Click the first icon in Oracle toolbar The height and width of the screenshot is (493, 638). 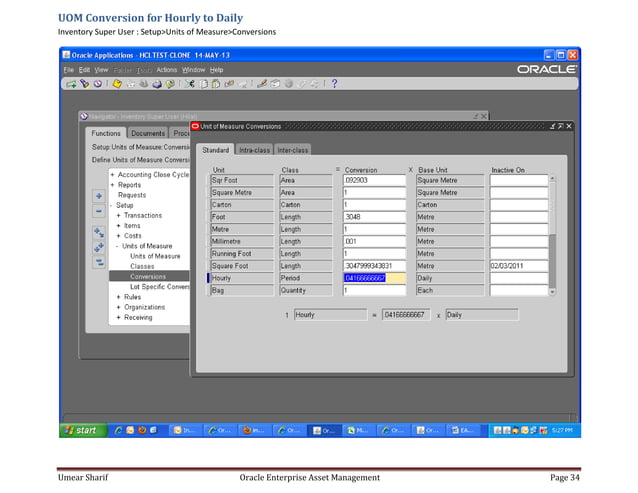click(71, 86)
